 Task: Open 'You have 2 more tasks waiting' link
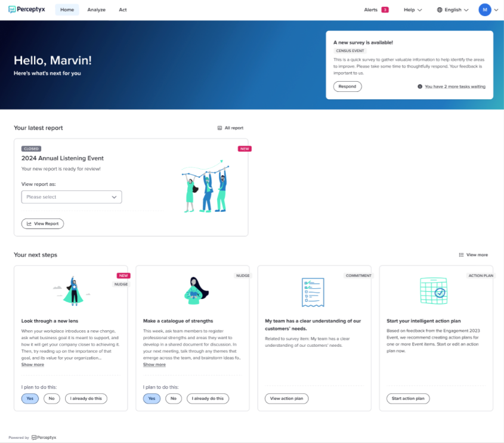coord(455,87)
